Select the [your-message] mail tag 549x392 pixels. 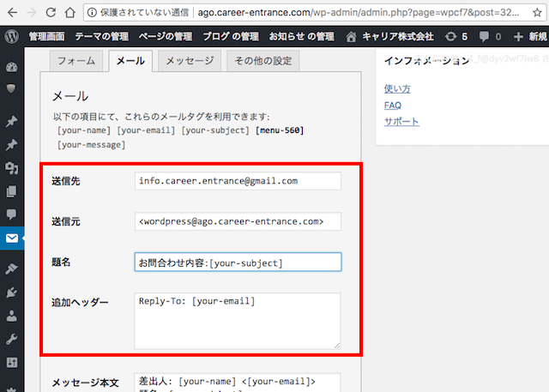point(91,145)
